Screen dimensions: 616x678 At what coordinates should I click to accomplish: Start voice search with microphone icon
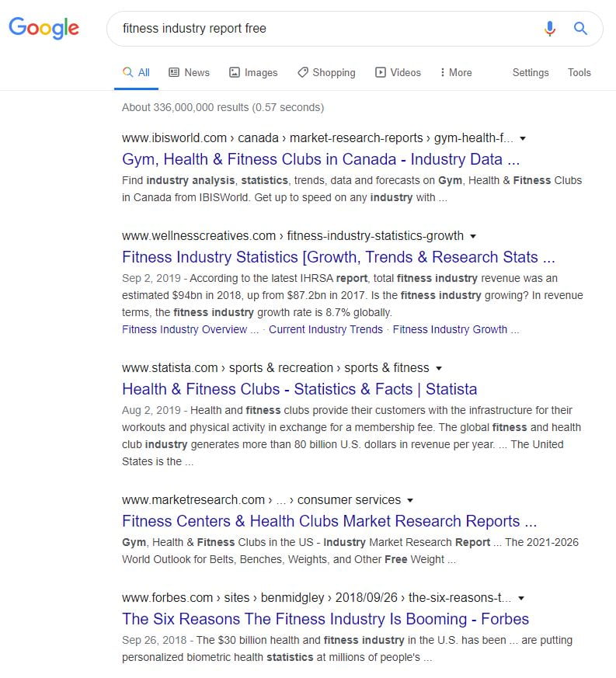click(550, 29)
